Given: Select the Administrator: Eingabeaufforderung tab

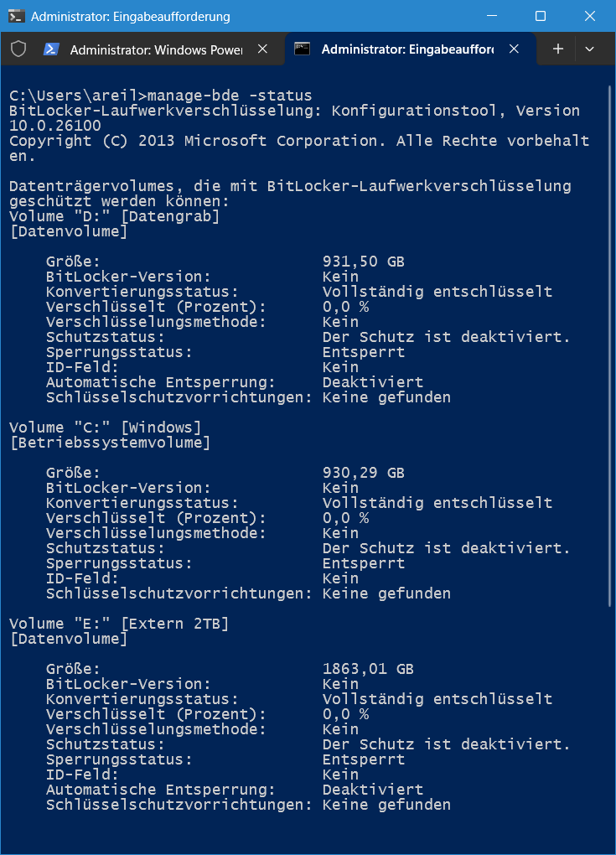Looking at the screenshot, I should pyautogui.click(x=408, y=49).
